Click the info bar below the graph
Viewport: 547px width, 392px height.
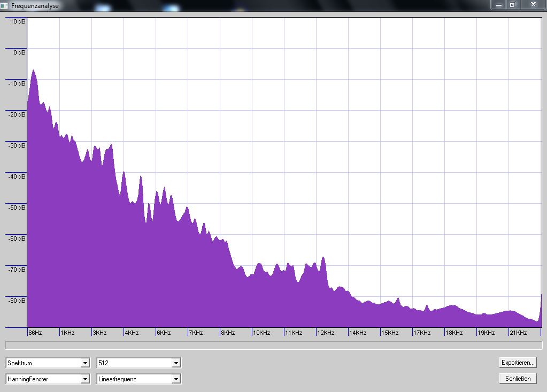(274, 345)
